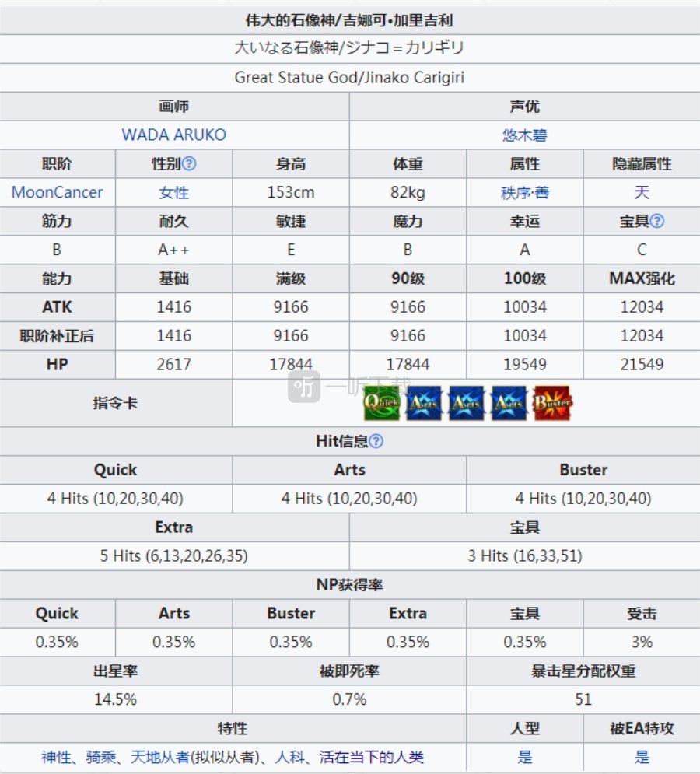Click the 受击 NP rate value 3%
This screenshot has height=774, width=700.
(x=642, y=642)
